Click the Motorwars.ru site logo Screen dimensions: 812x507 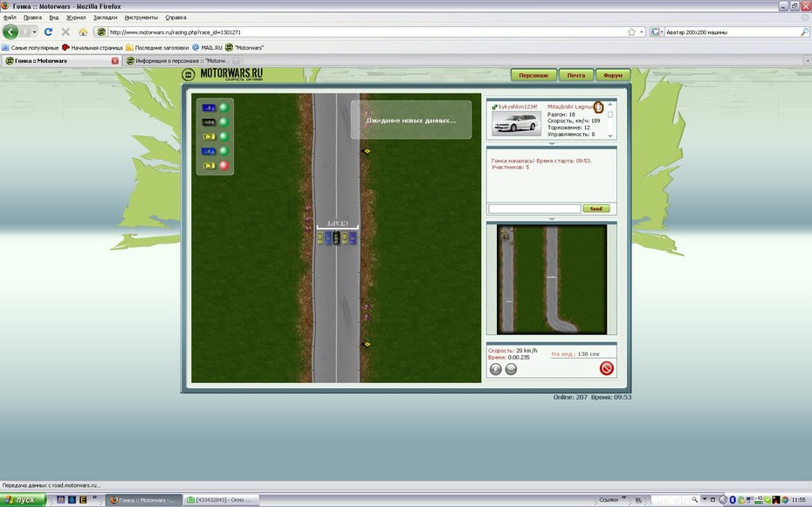pos(223,74)
